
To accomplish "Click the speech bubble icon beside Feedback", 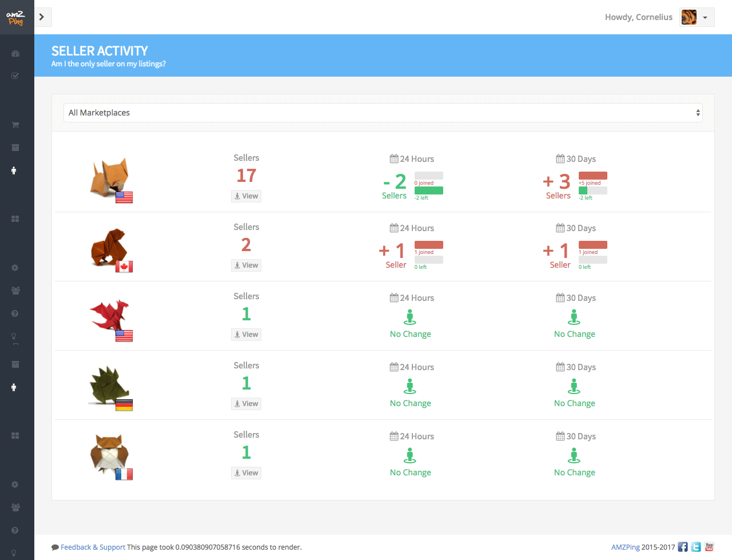I will 55,547.
